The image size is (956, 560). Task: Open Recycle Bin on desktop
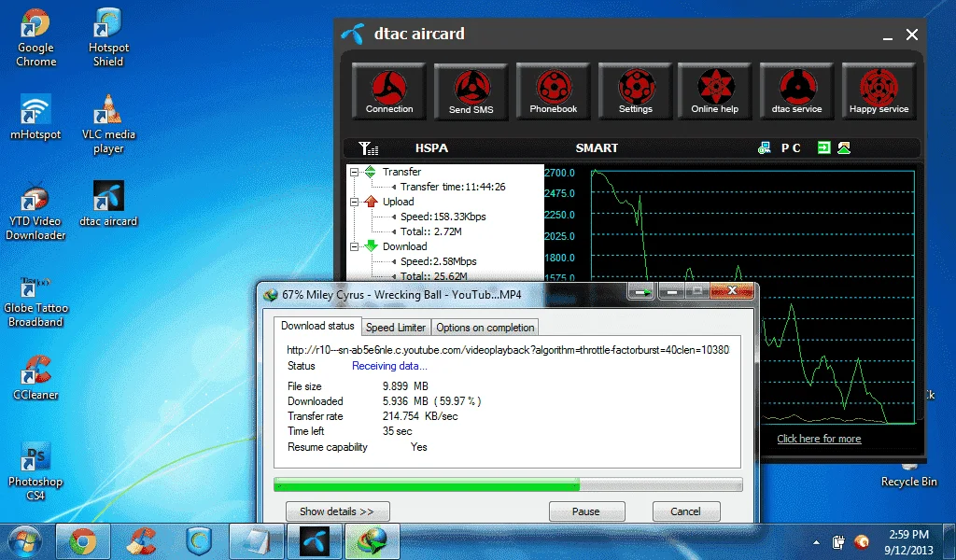pos(908,477)
